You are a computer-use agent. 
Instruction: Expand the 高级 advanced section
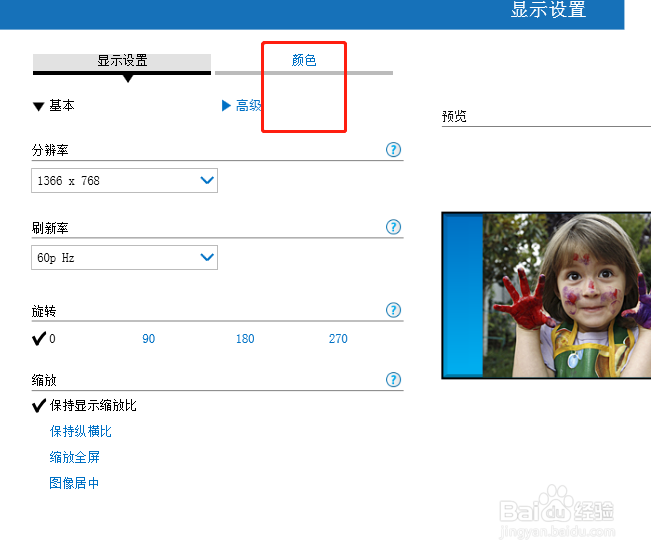[242, 105]
